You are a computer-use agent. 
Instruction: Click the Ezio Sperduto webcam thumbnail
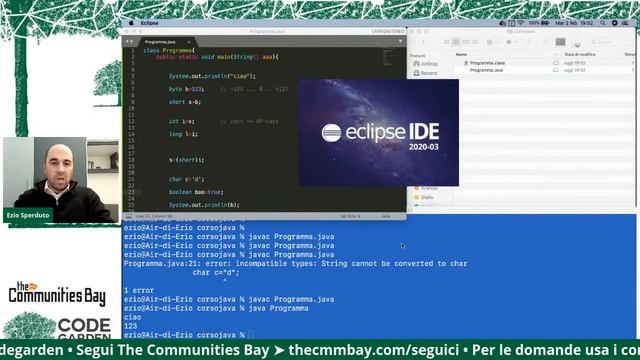tap(61, 180)
